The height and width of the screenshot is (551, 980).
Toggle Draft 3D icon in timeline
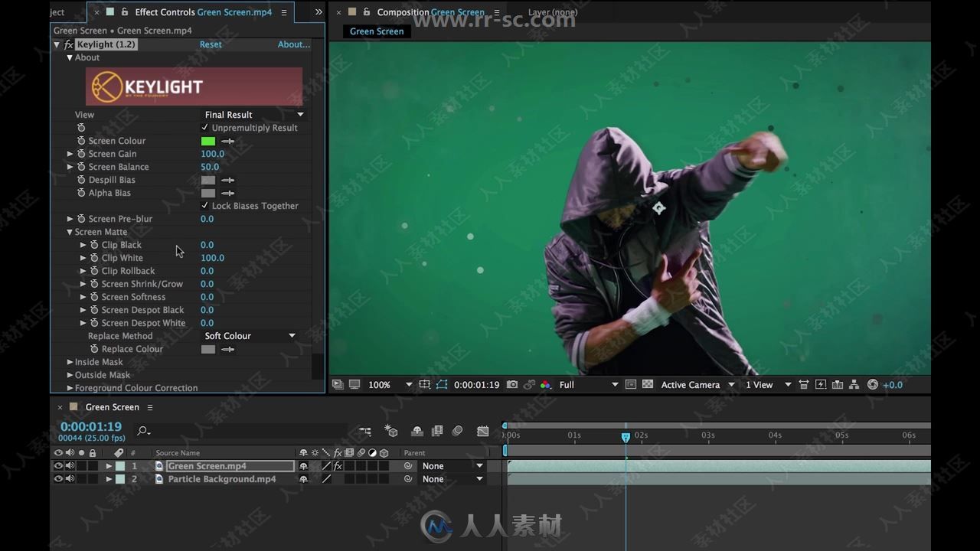391,432
